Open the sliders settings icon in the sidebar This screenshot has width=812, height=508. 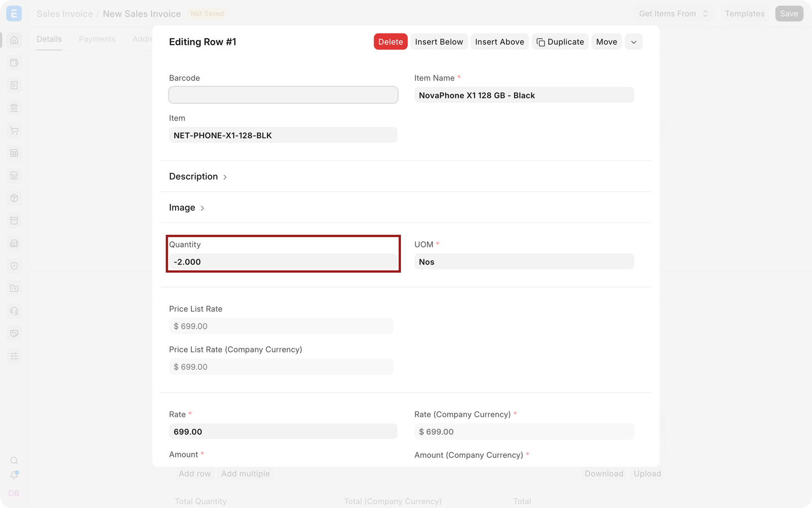click(x=14, y=356)
